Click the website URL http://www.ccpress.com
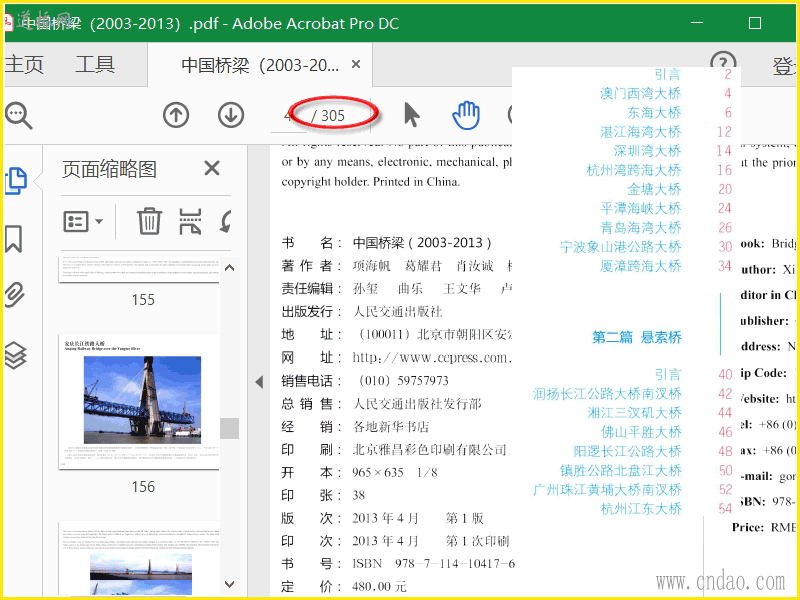Screen dimensions: 800x600 coord(432,358)
